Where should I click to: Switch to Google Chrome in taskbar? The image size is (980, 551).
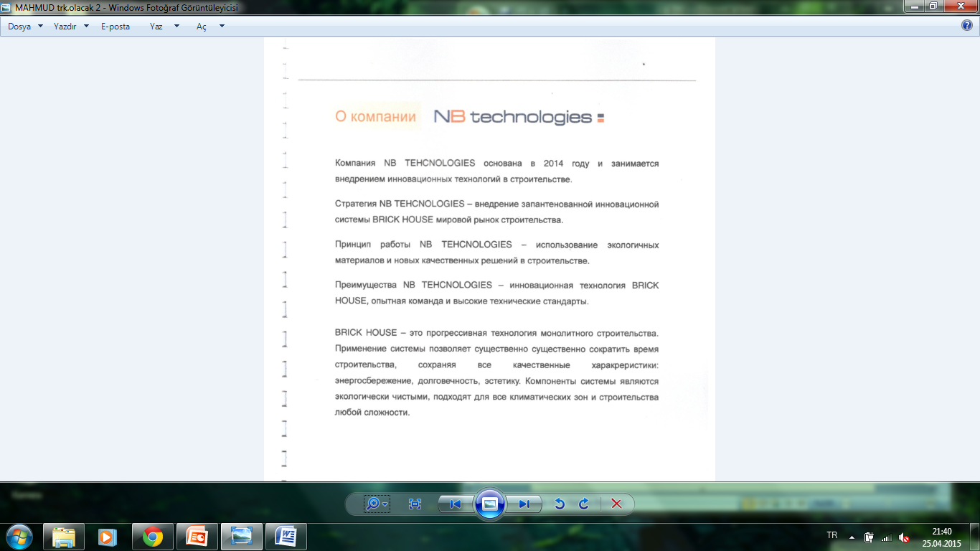pos(152,537)
